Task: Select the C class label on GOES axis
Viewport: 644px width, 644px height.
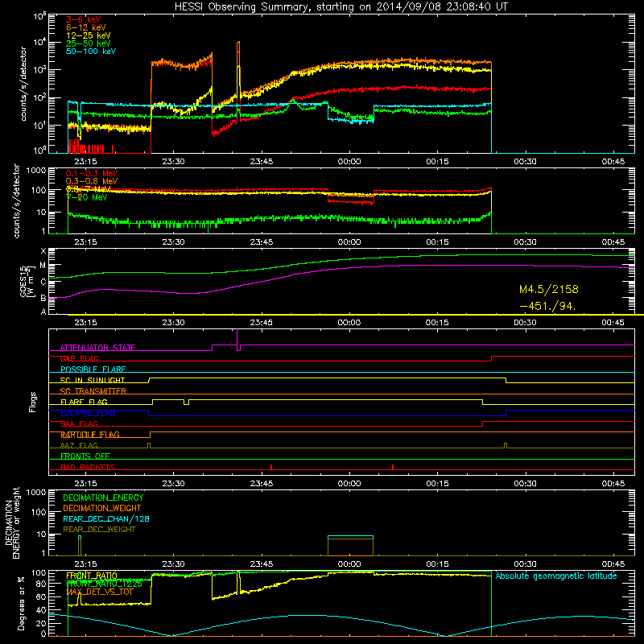Action: click(x=43, y=282)
